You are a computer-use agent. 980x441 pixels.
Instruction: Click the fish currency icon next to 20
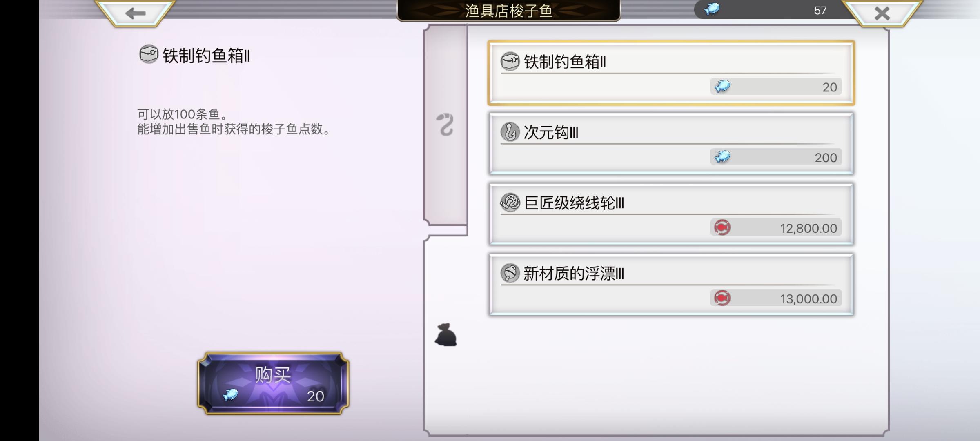click(722, 86)
